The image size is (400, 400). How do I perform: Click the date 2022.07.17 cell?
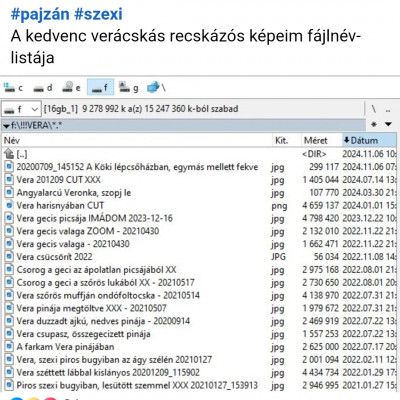pos(369,346)
